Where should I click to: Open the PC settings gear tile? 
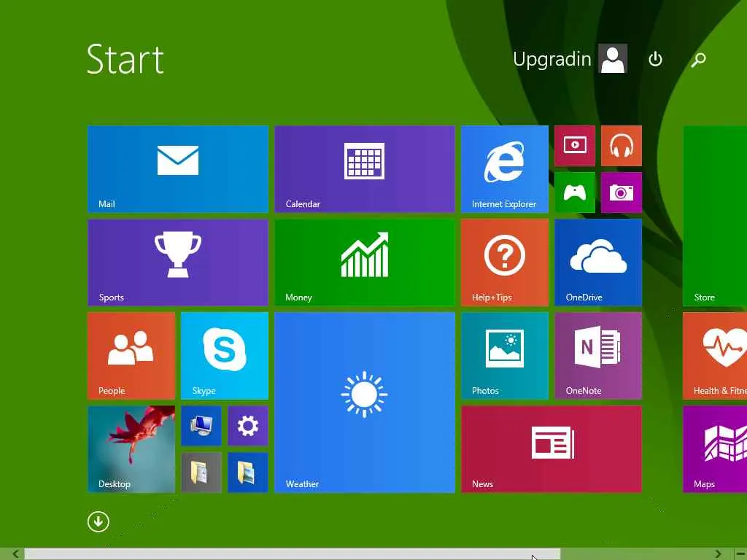point(248,426)
